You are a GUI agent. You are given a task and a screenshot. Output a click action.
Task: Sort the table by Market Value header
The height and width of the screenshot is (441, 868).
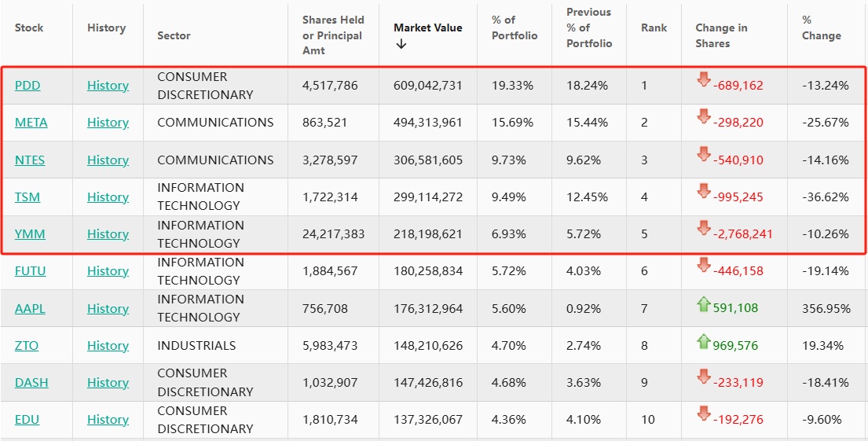pyautogui.click(x=427, y=28)
